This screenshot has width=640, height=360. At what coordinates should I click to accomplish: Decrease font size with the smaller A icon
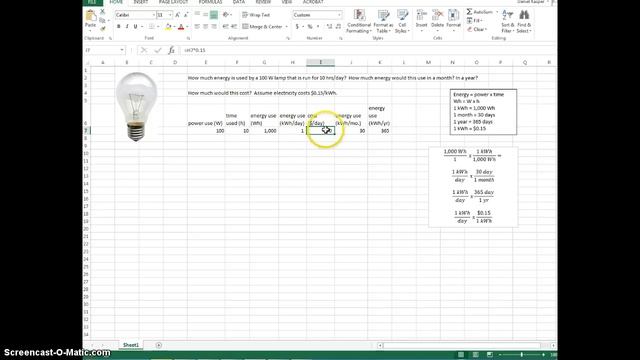click(186, 15)
